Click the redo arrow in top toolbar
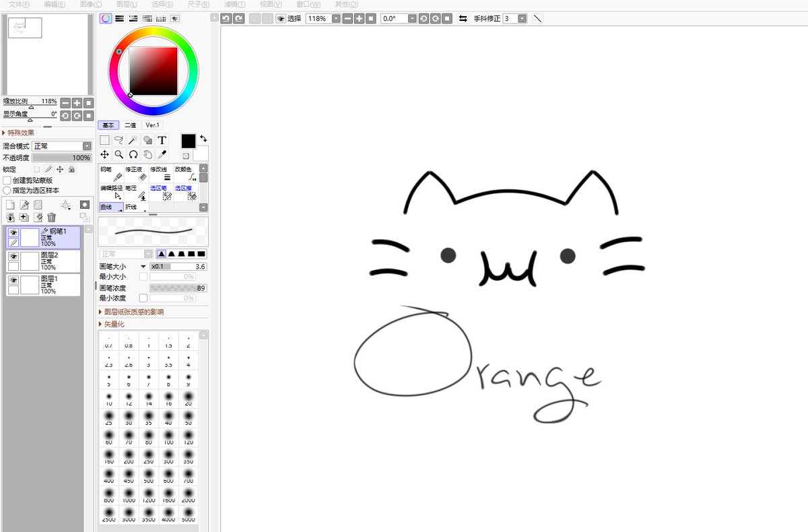This screenshot has height=532, width=808. [238, 19]
